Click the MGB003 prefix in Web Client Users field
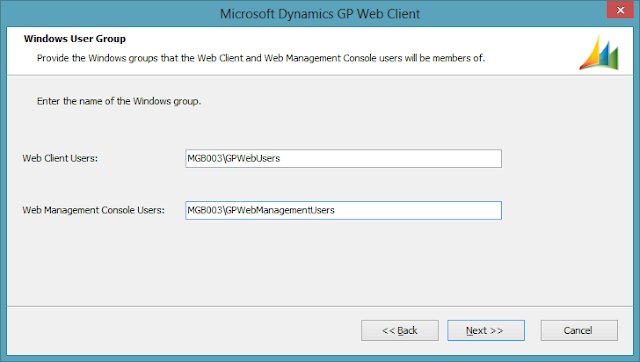640x362 pixels. 204,158
